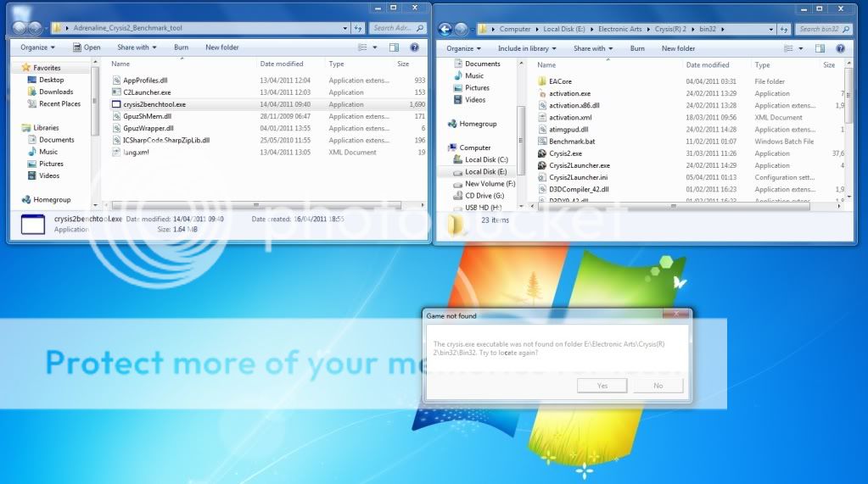Click No in Game not found dialog

[658, 386]
